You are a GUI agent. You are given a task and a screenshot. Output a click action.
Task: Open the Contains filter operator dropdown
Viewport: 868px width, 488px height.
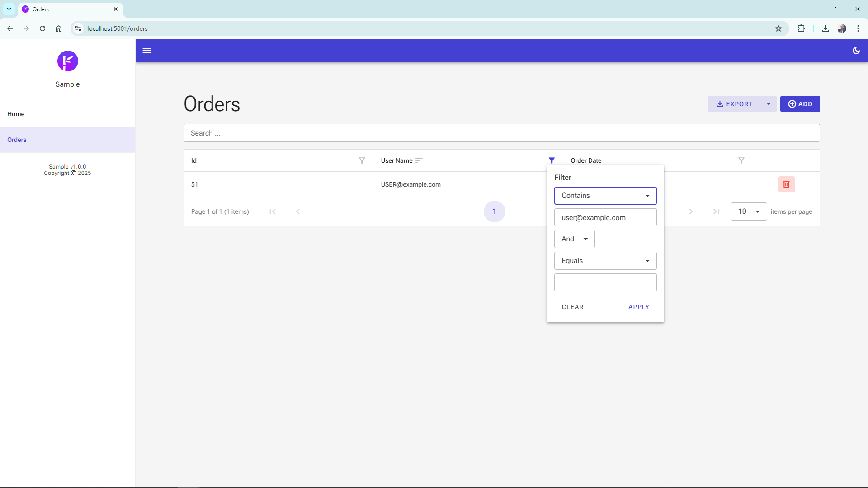(x=605, y=196)
